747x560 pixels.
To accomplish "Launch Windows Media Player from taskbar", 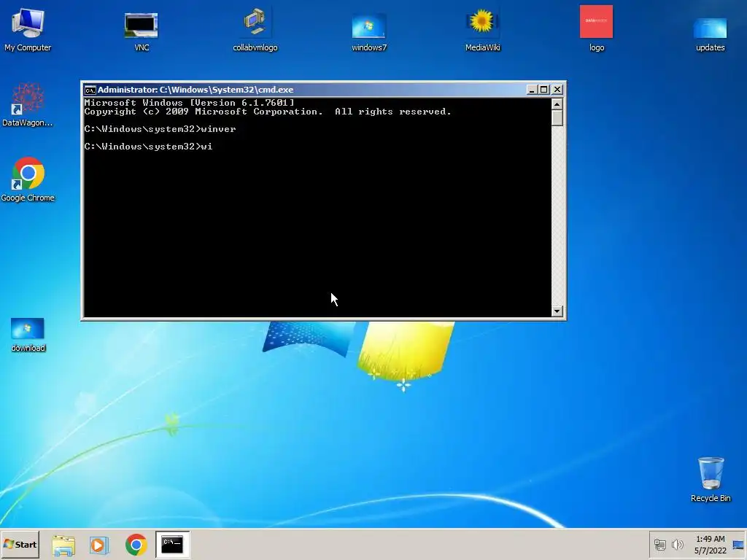I will coord(99,545).
